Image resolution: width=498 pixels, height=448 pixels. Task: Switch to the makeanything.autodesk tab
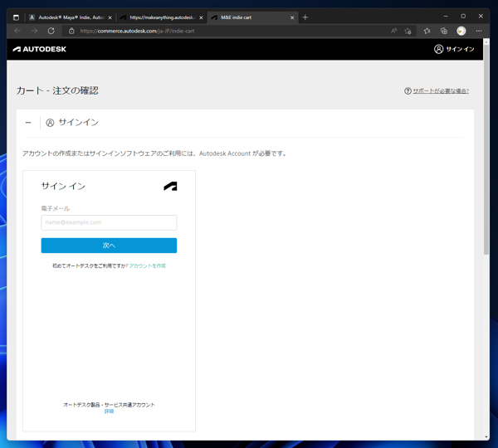coord(162,17)
